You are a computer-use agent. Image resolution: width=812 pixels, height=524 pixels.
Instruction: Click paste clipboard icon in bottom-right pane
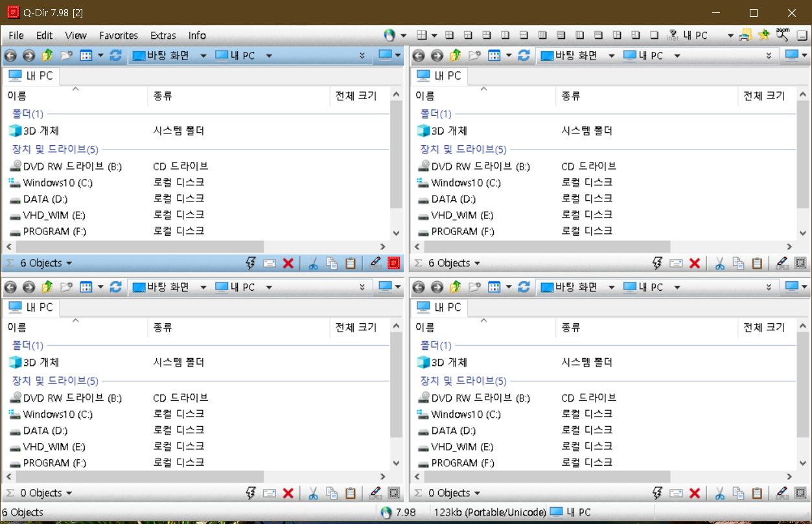pyautogui.click(x=757, y=494)
